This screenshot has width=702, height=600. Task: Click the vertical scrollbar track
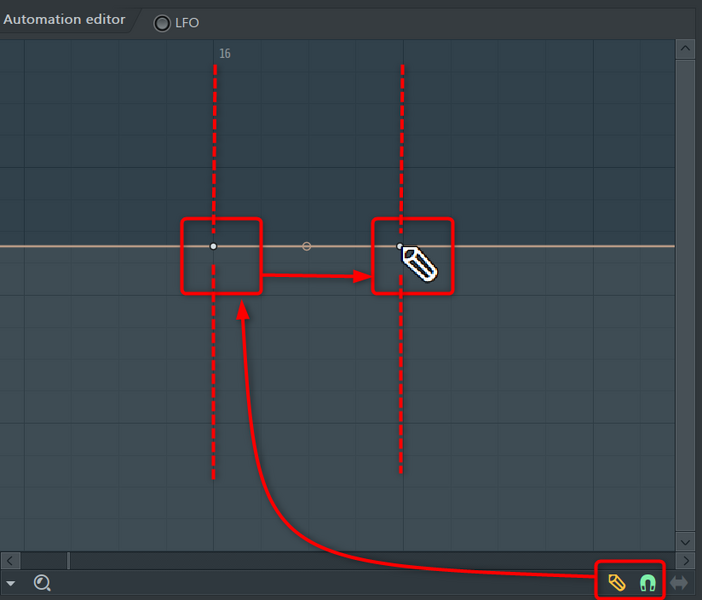click(x=686, y=300)
